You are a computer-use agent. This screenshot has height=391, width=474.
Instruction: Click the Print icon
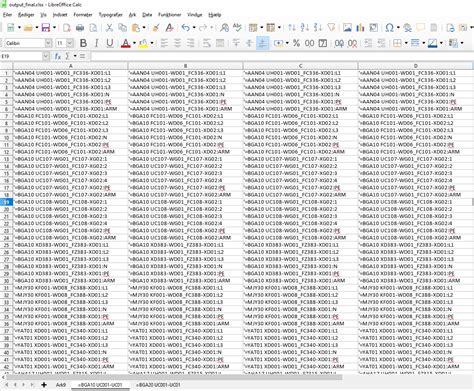click(80, 28)
